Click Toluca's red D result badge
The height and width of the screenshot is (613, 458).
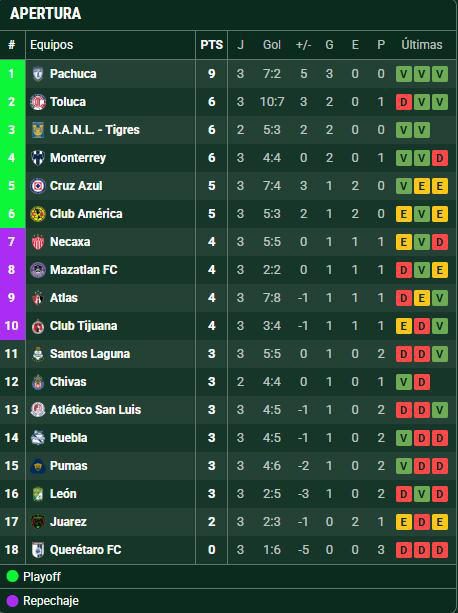coord(404,102)
